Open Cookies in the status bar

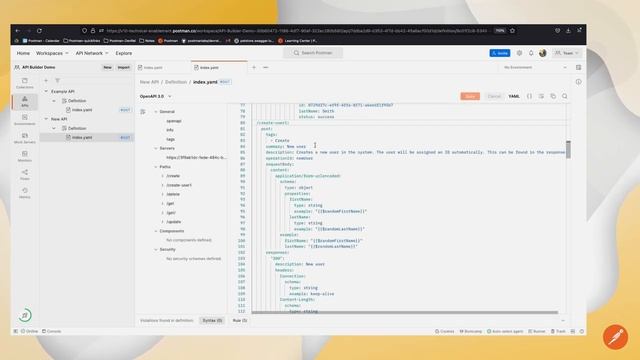point(444,331)
